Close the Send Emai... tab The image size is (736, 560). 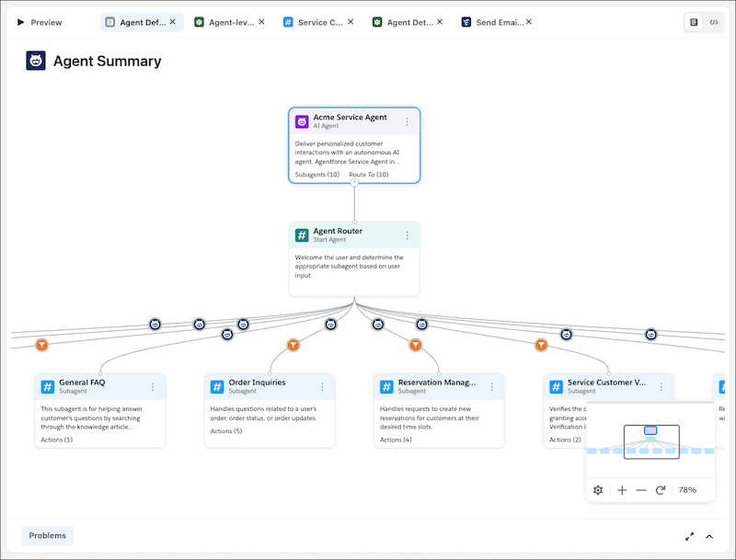[x=528, y=21]
